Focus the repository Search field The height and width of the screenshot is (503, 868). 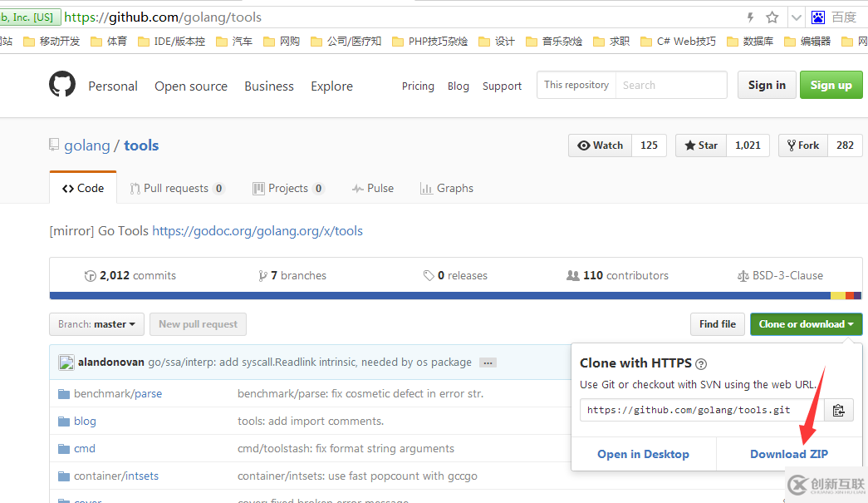[x=671, y=85]
